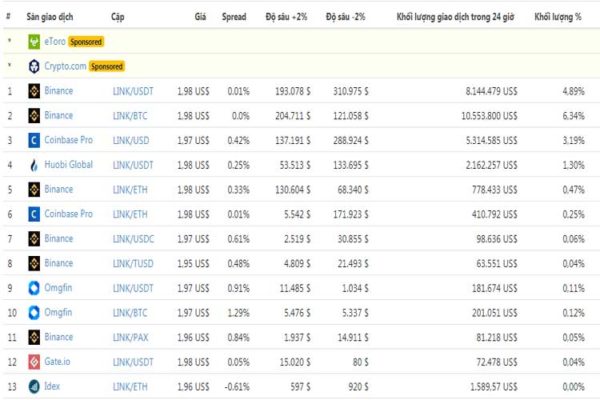Select the 2.162.257 US$ volume cell

coord(491,165)
